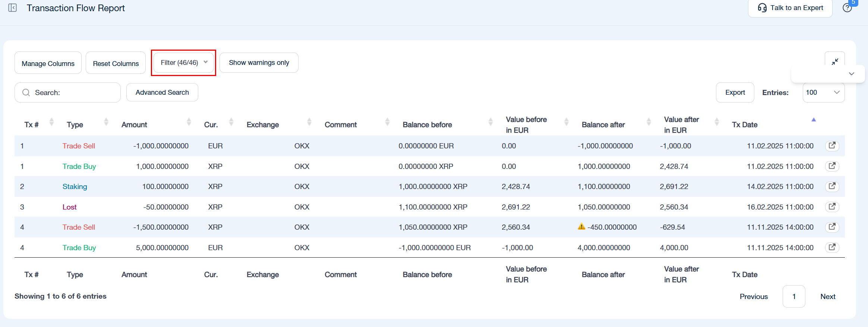The width and height of the screenshot is (868, 327).
Task: Toggle Show warnings only
Action: pos(259,63)
